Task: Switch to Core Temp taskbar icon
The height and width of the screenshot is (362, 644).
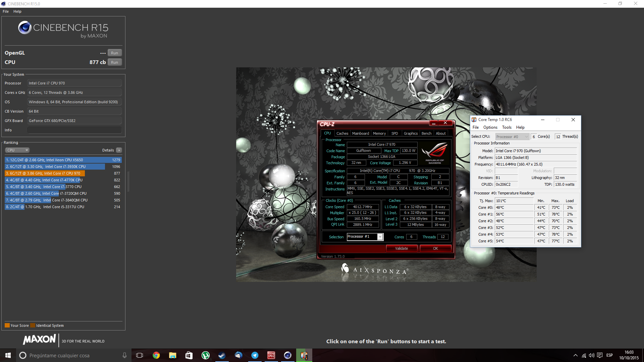Action: tap(304, 355)
